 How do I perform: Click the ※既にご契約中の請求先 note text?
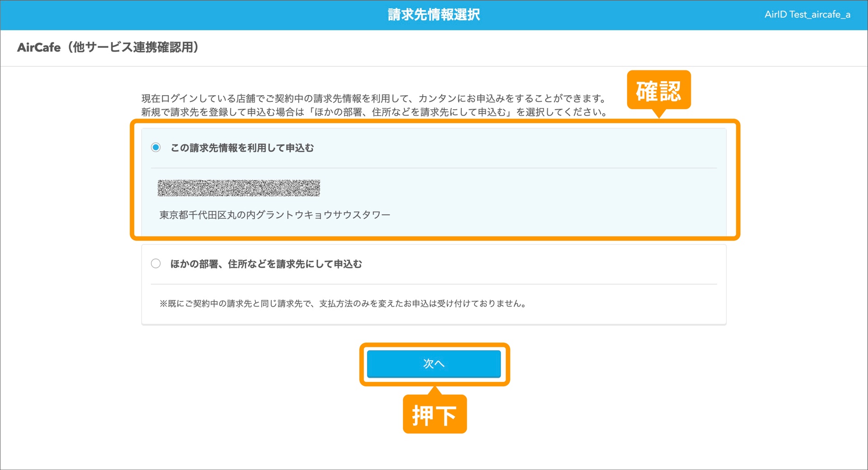click(343, 304)
